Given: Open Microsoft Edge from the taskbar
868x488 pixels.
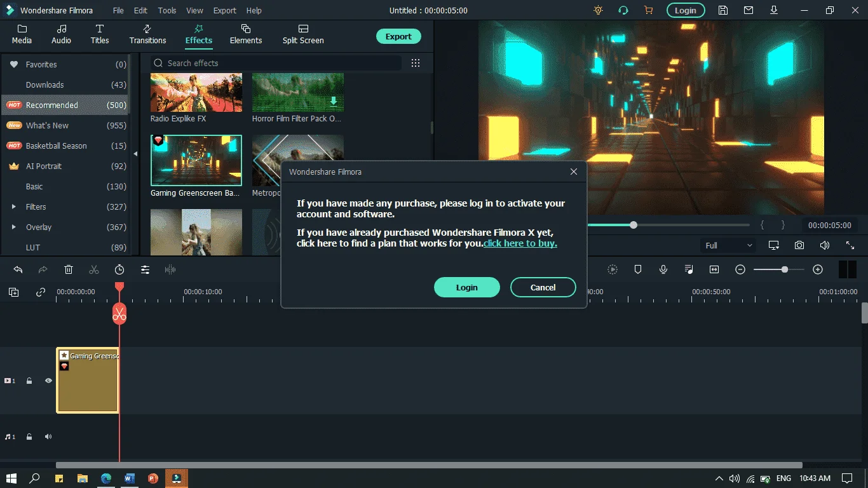Looking at the screenshot, I should (x=106, y=478).
